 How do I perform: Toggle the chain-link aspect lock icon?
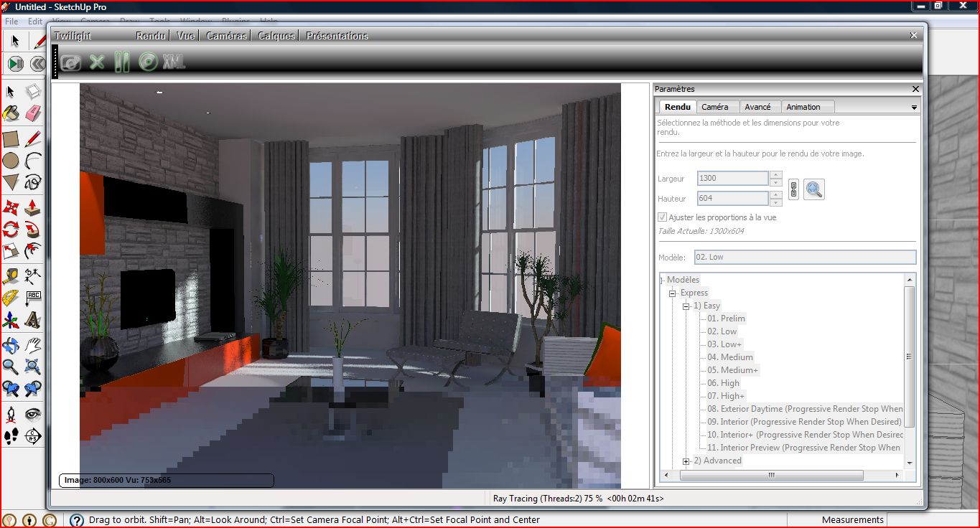793,189
